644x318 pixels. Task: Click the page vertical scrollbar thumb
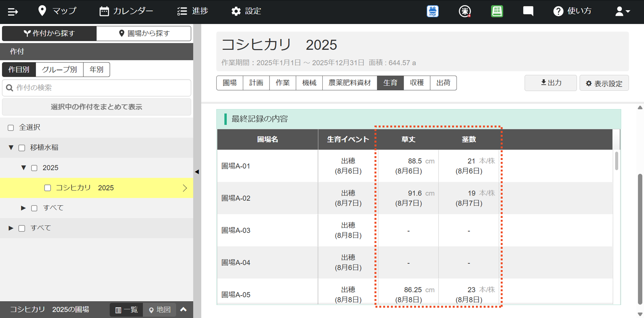point(640,239)
